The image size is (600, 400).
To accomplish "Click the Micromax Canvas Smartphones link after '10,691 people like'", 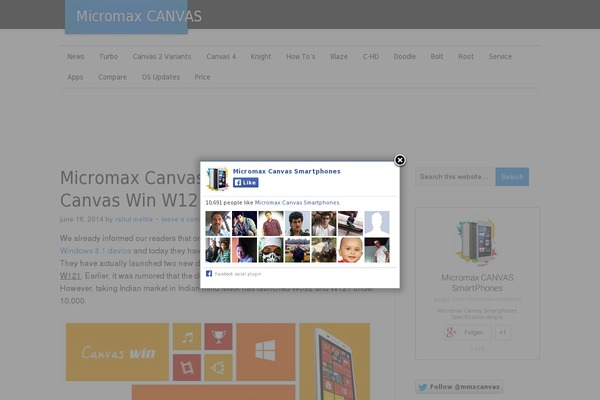I will [x=297, y=202].
